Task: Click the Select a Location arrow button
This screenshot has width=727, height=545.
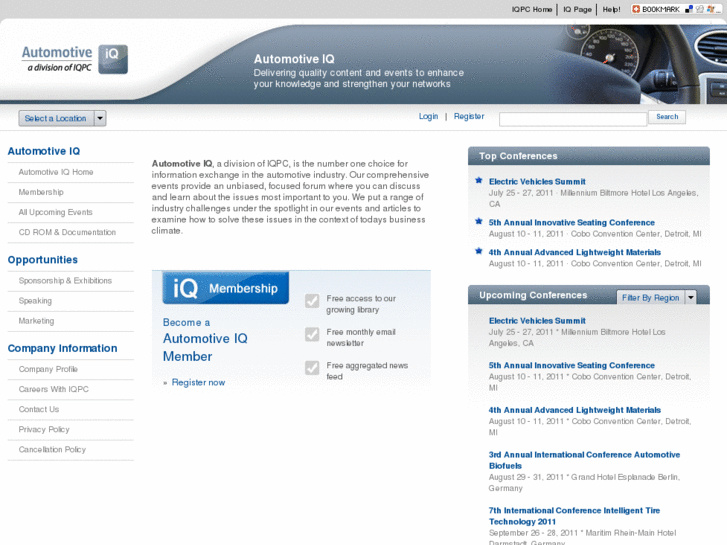Action: pyautogui.click(x=100, y=118)
